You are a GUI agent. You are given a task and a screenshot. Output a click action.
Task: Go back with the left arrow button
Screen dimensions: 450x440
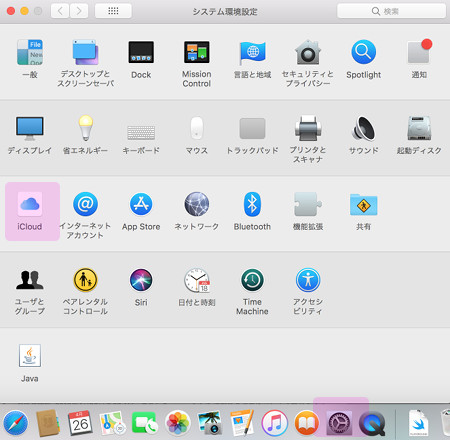(60, 11)
